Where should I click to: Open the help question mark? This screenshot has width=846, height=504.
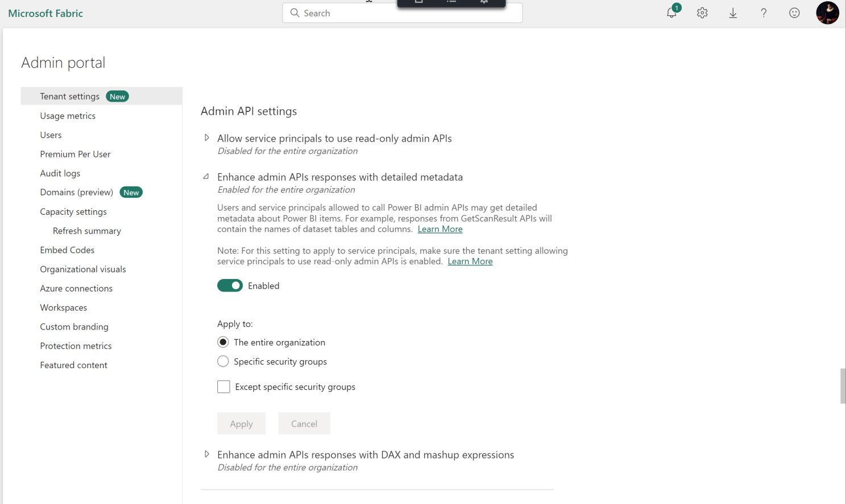pos(764,13)
